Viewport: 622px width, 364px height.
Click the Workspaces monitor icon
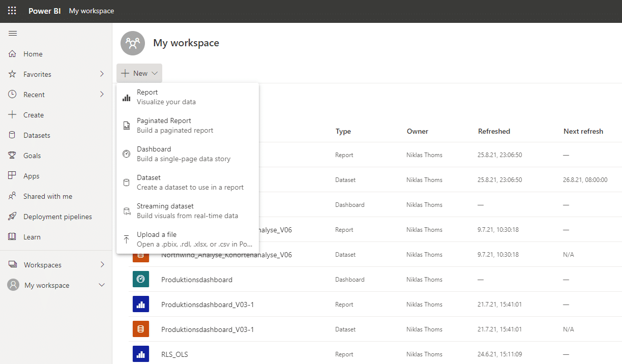pos(13,265)
